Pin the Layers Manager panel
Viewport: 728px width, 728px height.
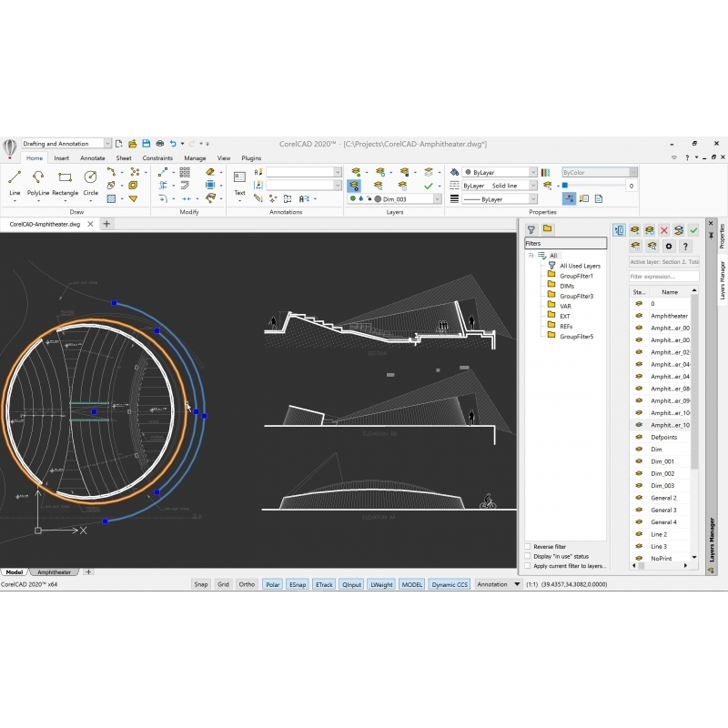click(x=711, y=236)
